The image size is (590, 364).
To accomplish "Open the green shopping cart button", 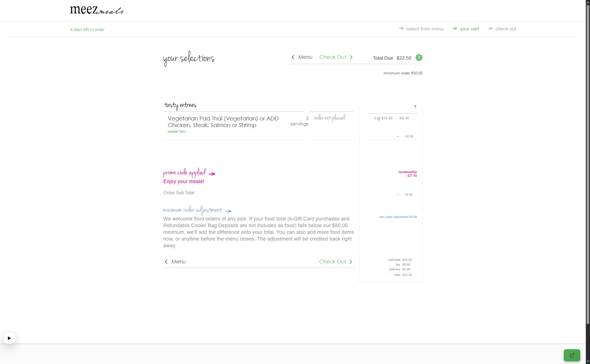I will 572,355.
